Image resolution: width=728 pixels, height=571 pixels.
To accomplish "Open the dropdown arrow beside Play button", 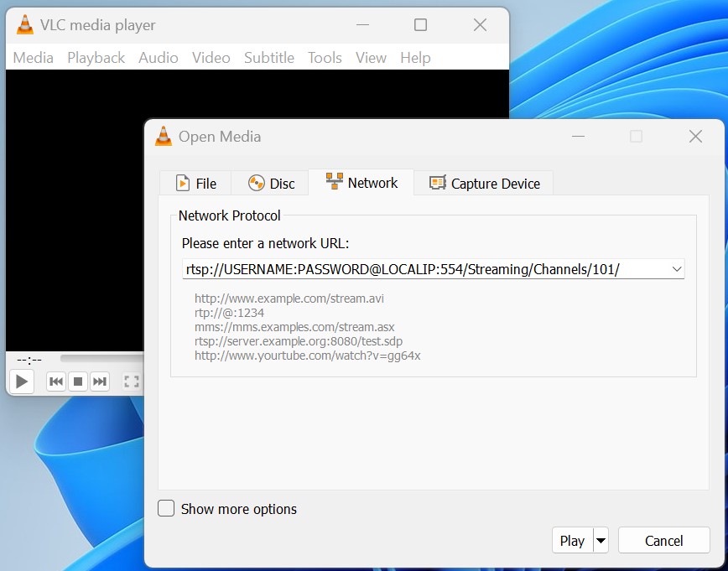I will point(601,541).
